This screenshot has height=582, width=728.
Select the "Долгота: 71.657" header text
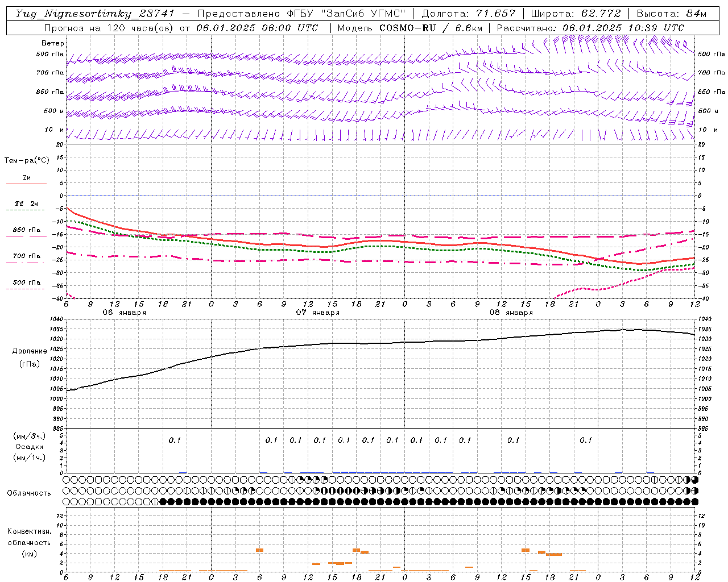[x=469, y=14]
